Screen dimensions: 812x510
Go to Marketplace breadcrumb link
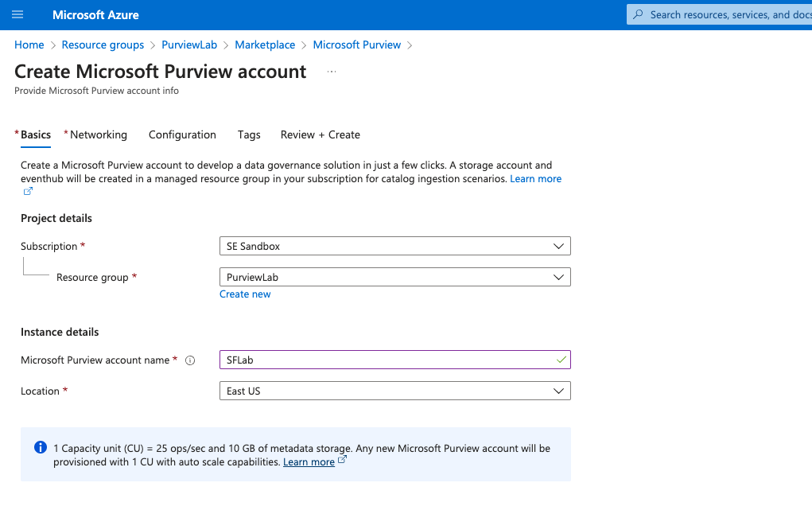click(265, 45)
